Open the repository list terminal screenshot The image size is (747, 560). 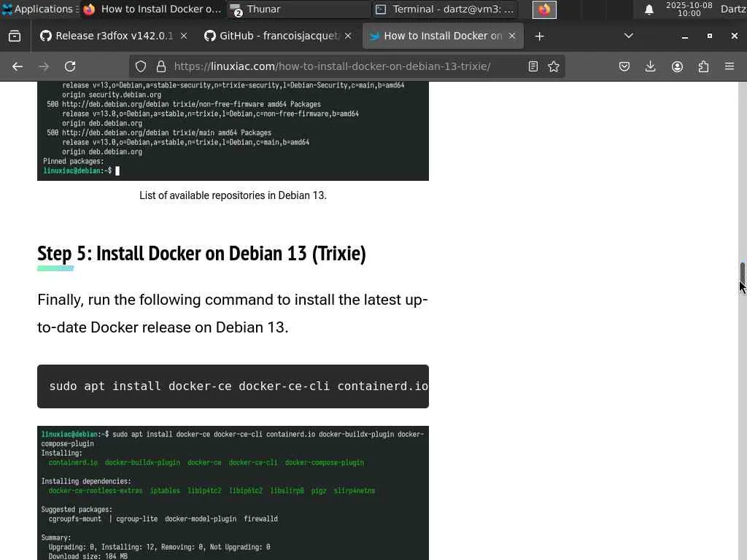[233, 131]
